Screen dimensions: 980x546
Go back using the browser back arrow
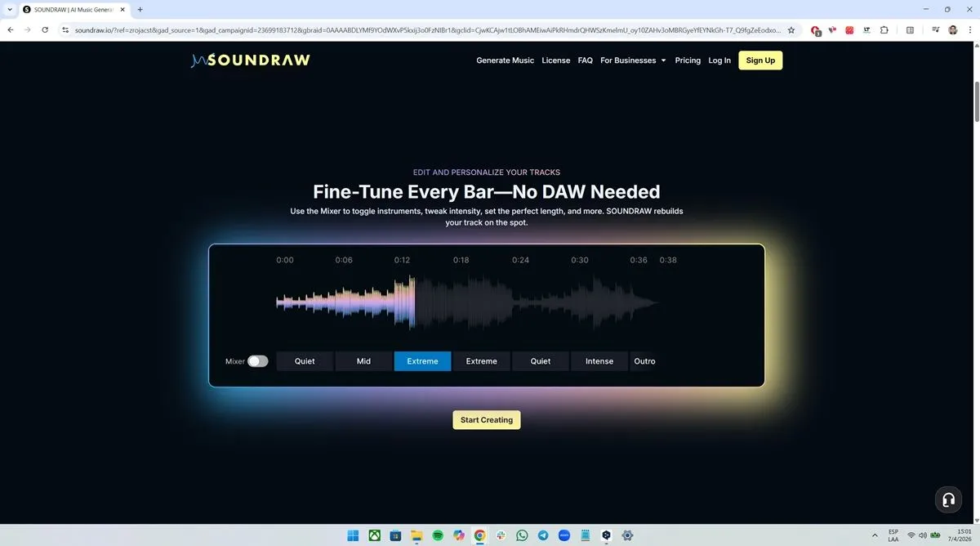[11, 30]
